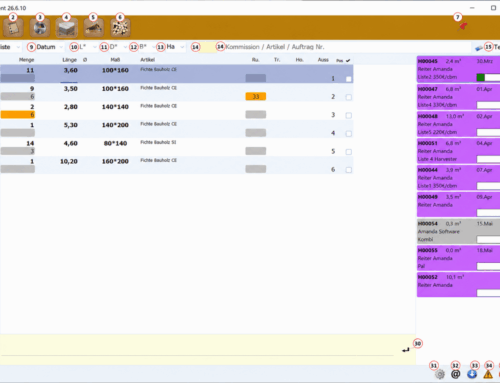Click the red pushpin icon

462,27
